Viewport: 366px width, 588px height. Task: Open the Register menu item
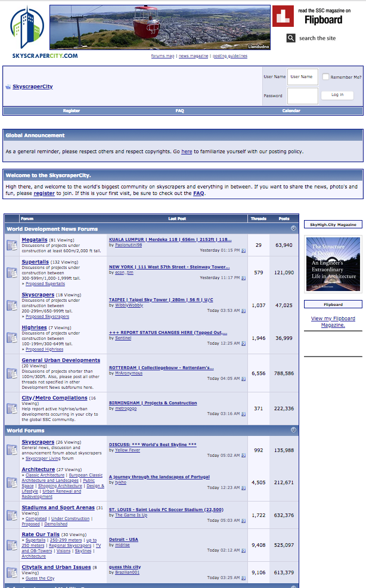72,111
